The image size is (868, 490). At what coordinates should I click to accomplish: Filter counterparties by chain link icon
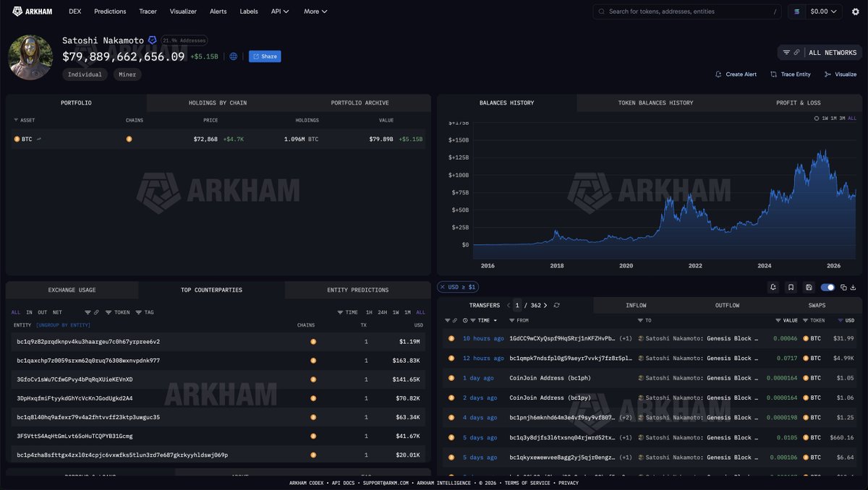click(96, 312)
